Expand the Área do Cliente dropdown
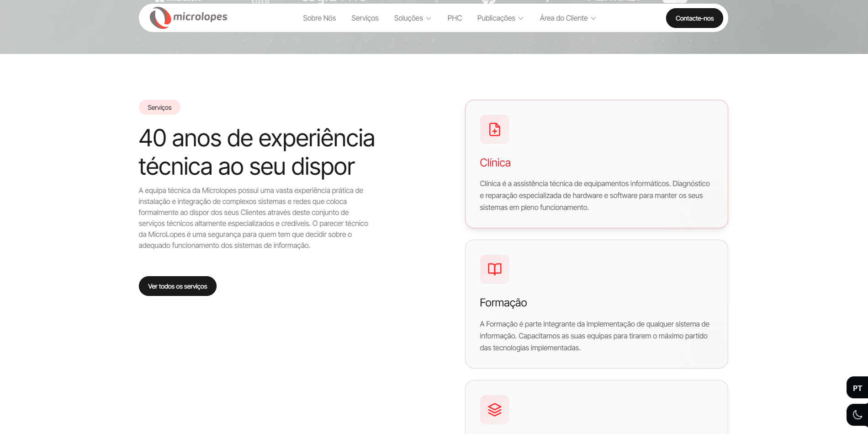The width and height of the screenshot is (868, 434). (568, 18)
